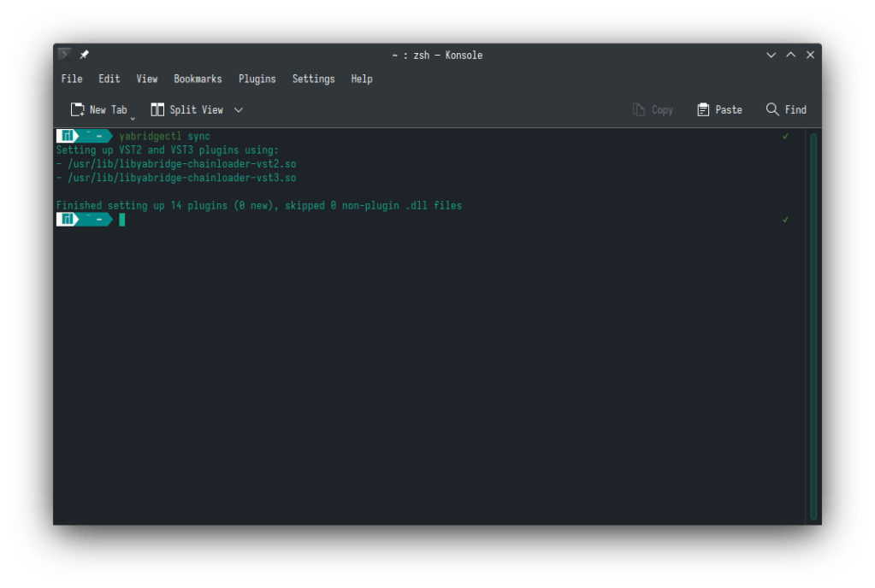875x588 pixels.
Task: Click the Help menu
Action: 362,79
